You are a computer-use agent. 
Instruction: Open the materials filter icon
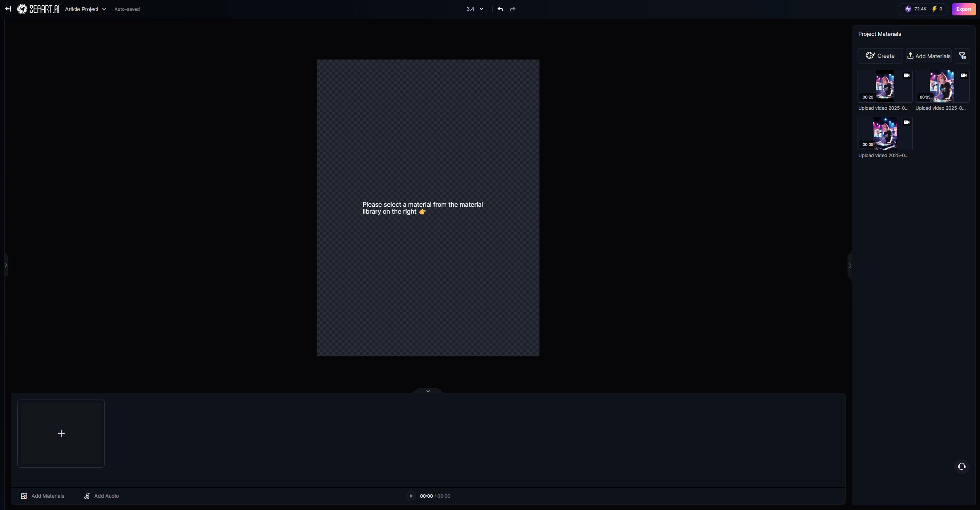coord(962,56)
